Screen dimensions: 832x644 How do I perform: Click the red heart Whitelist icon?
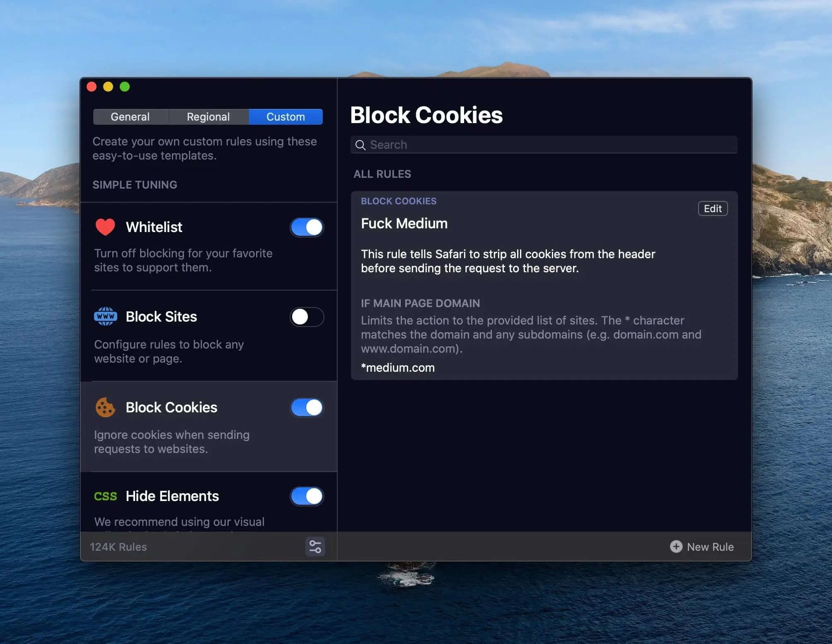tap(105, 227)
